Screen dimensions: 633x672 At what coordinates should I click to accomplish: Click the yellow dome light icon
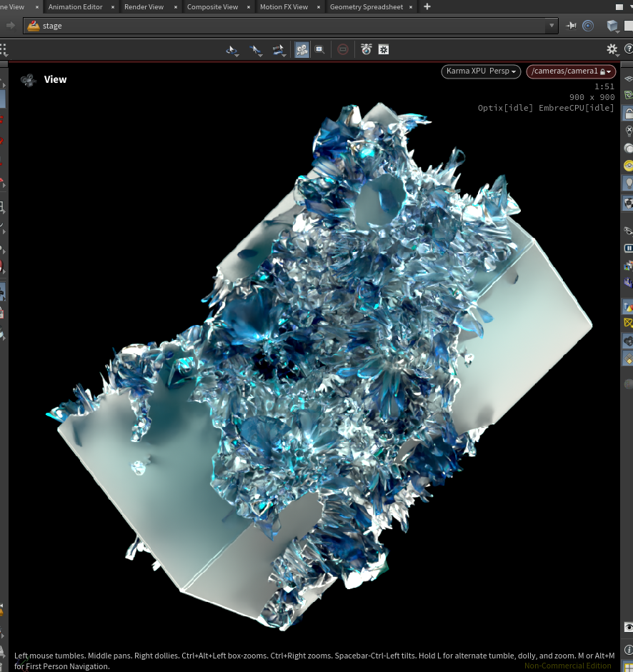pos(628,166)
